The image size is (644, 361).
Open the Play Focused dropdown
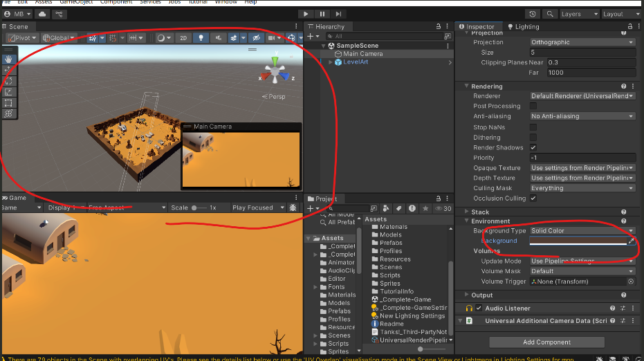(x=258, y=207)
